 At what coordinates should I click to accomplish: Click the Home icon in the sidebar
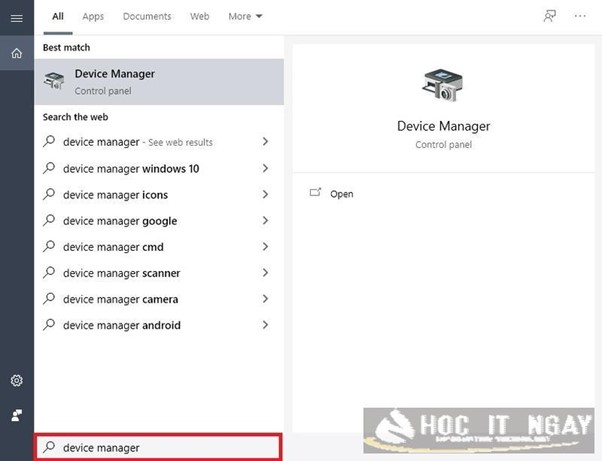tap(17, 53)
